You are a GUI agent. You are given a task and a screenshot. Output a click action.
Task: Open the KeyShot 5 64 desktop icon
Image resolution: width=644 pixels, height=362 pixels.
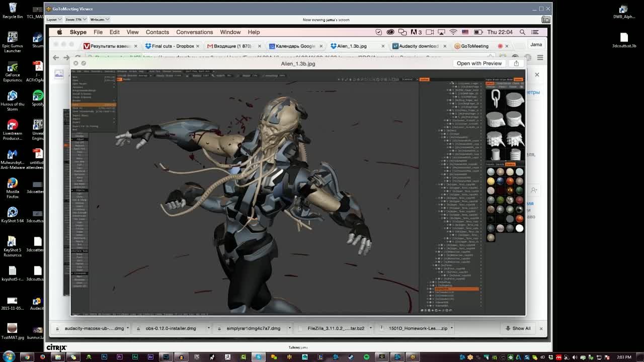[x=13, y=215]
